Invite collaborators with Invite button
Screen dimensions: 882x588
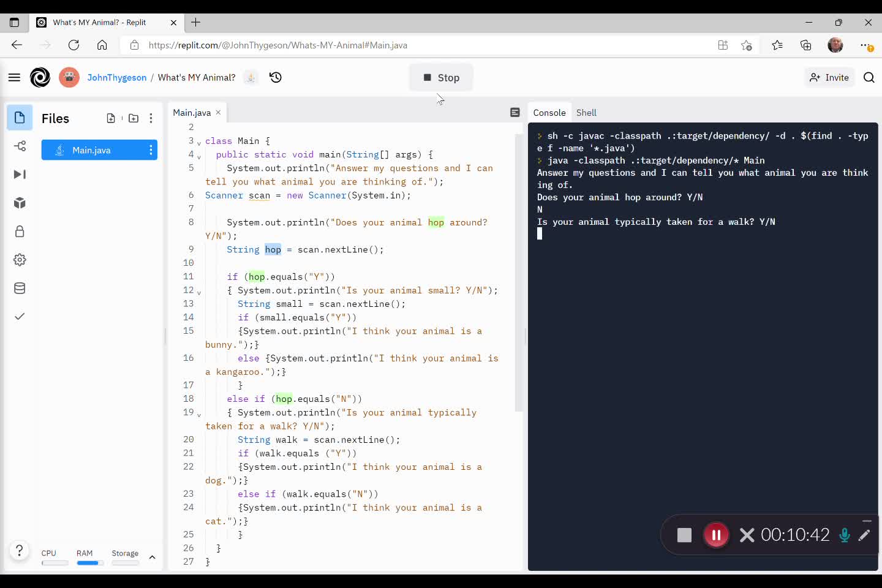pyautogui.click(x=829, y=77)
